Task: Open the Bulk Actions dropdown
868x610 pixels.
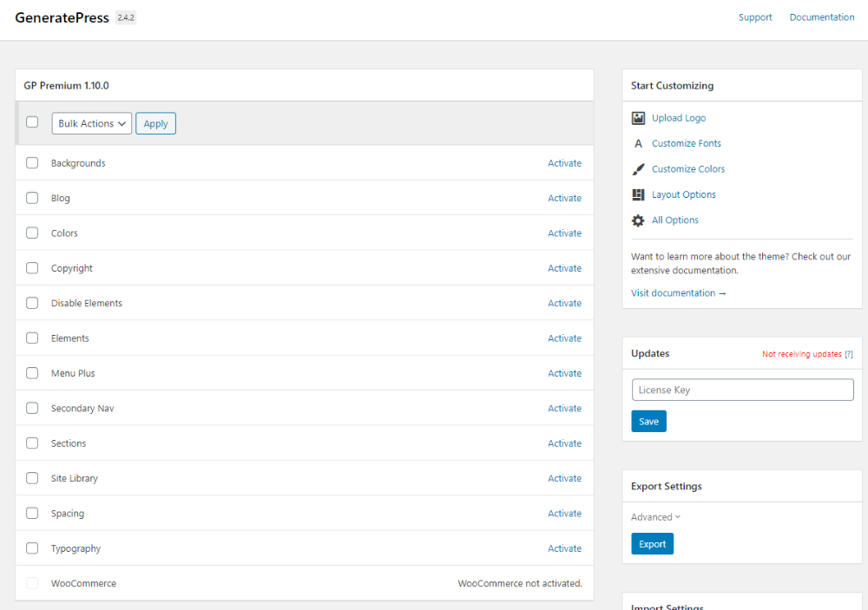Action: pos(92,123)
